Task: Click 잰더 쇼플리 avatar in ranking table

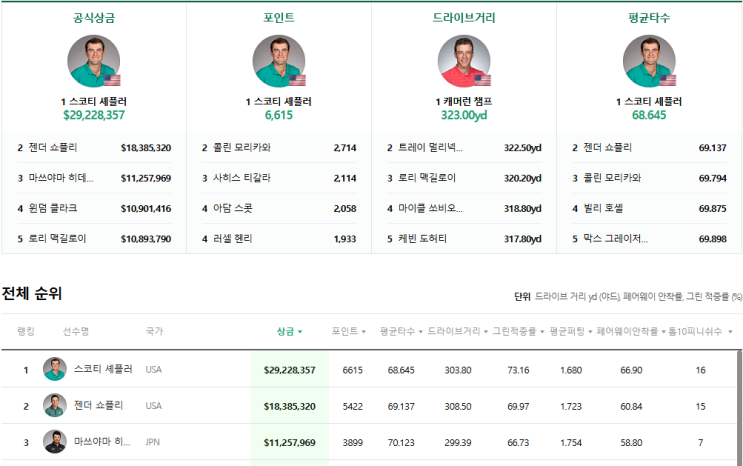Action: [x=54, y=406]
